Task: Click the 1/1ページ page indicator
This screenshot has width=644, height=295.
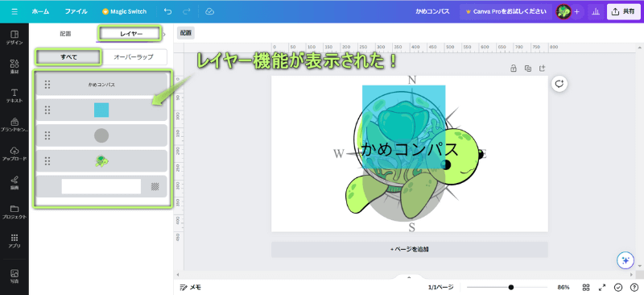Action: click(x=440, y=287)
